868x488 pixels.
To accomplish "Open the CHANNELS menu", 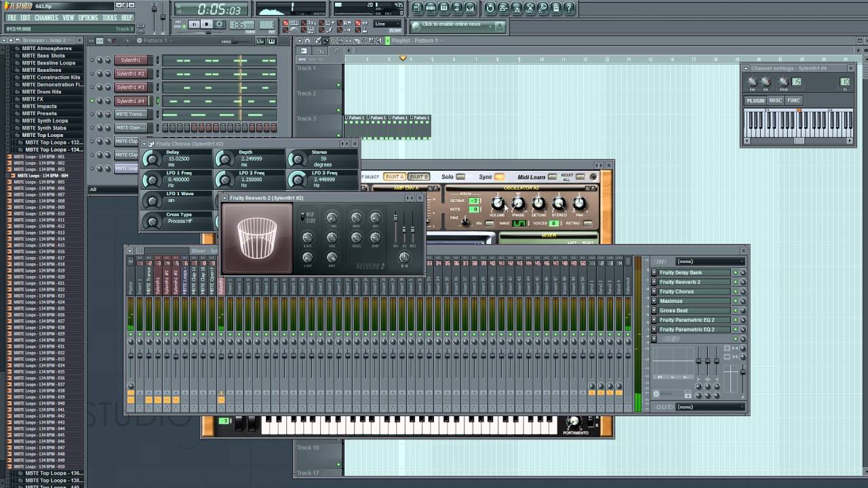I will pyautogui.click(x=46, y=18).
